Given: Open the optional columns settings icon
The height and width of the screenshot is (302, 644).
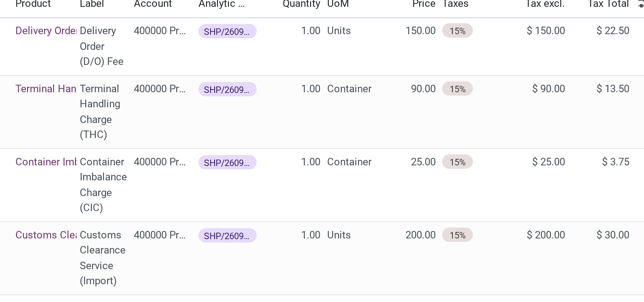Looking at the screenshot, I should pos(641,4).
